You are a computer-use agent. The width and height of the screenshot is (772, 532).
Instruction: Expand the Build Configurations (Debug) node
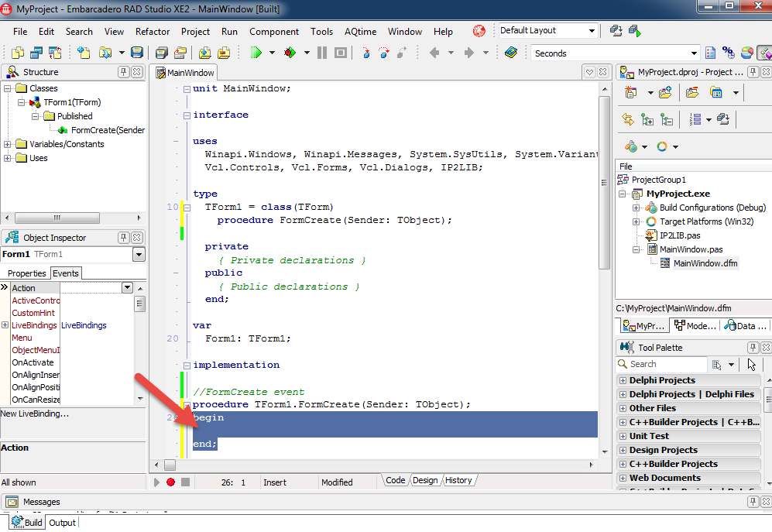(x=636, y=208)
